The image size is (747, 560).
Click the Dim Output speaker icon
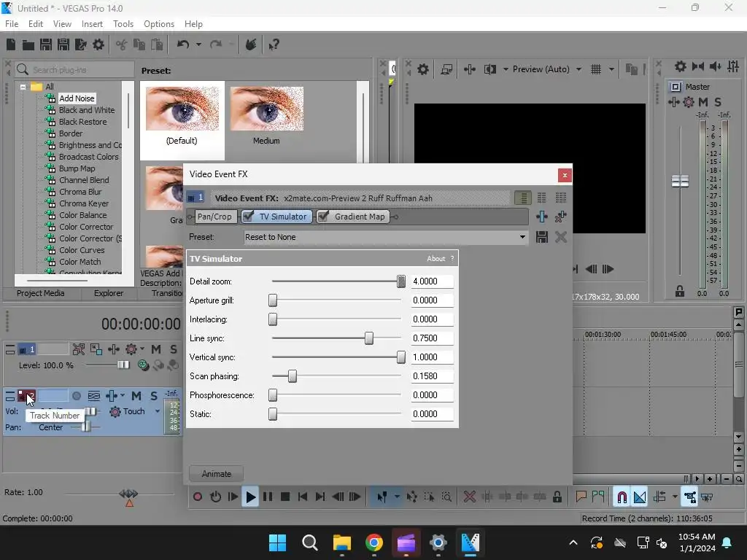pos(715,66)
